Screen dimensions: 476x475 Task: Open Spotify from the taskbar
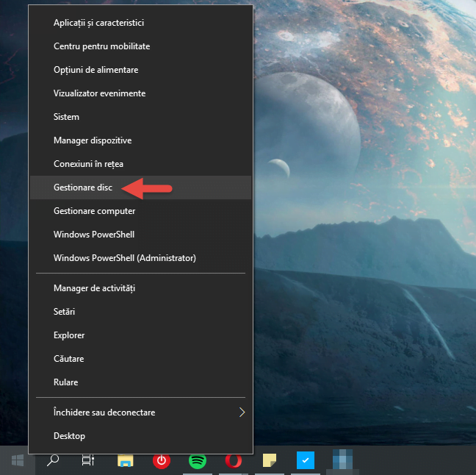pyautogui.click(x=198, y=460)
